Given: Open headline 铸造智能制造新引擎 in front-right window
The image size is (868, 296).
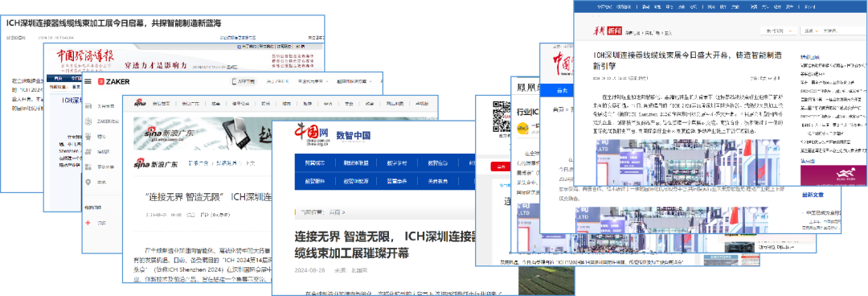Looking at the screenshot, I should (687, 60).
